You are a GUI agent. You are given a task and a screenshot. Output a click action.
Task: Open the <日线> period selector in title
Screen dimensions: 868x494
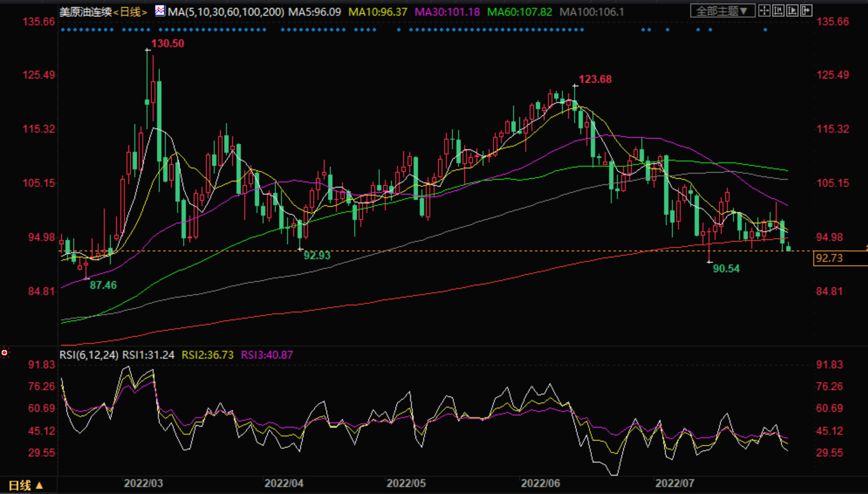click(130, 12)
